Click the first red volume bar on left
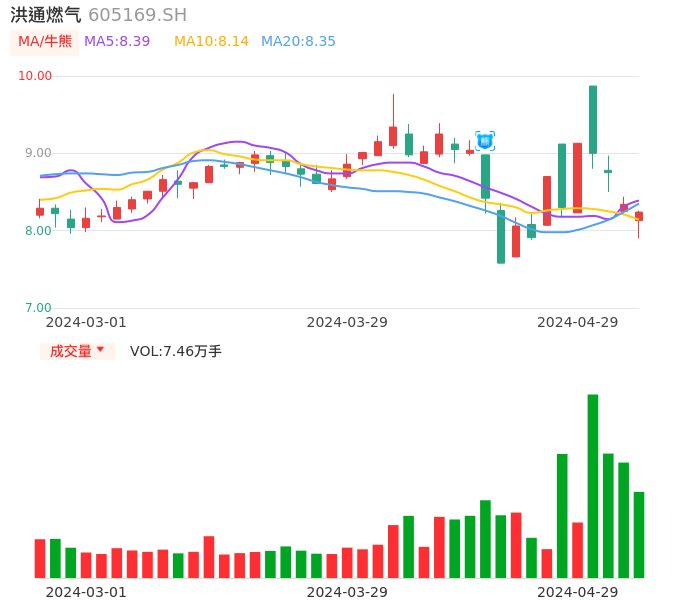Image resolution: width=686 pixels, height=606 pixels. [40, 559]
